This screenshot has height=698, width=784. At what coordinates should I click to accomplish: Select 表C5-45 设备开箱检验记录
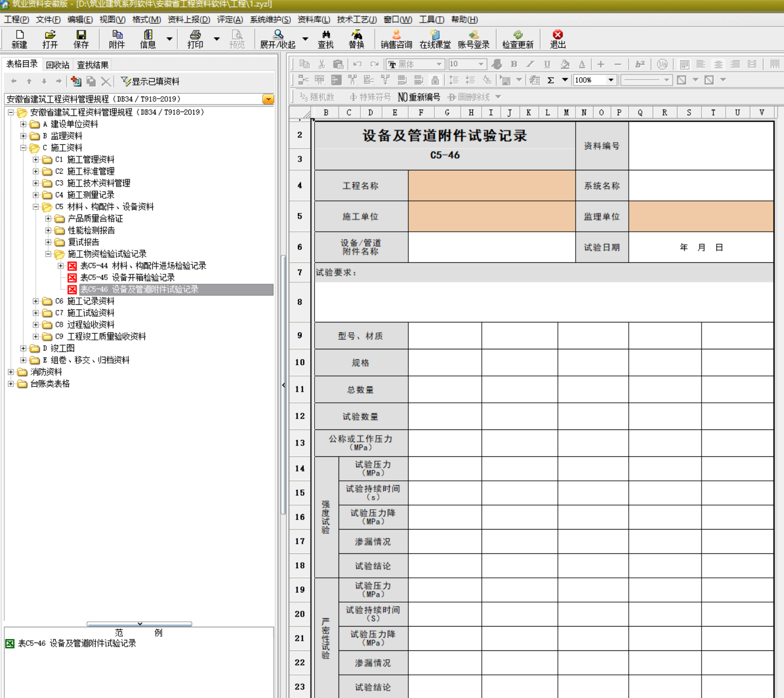click(x=127, y=277)
